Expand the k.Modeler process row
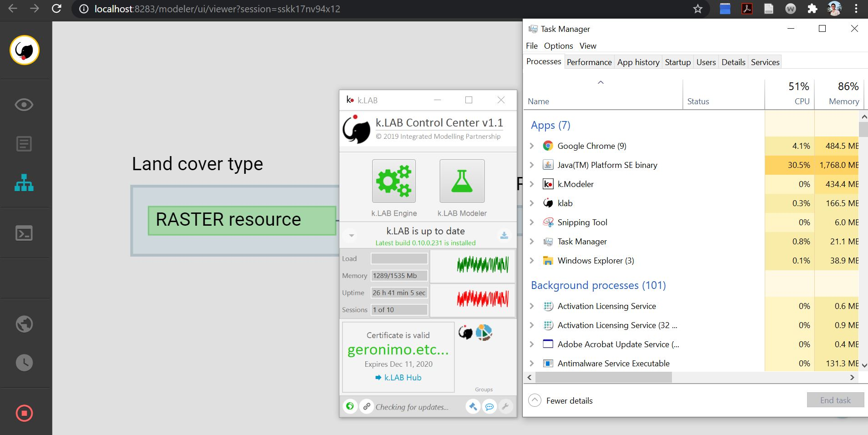Viewport: 868px width, 435px height. (531, 184)
